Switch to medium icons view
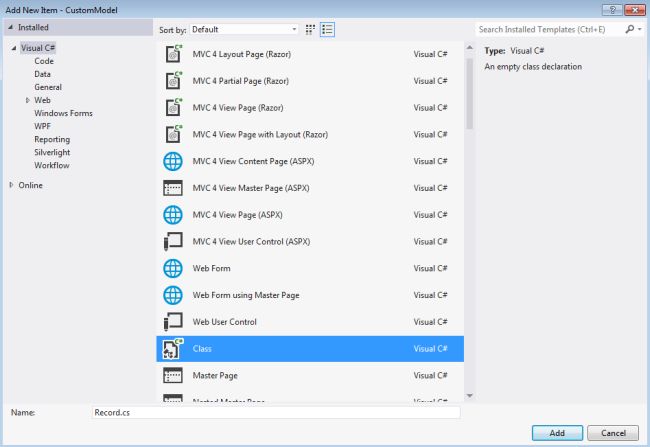Viewport: 650px width, 447px height. 310,29
